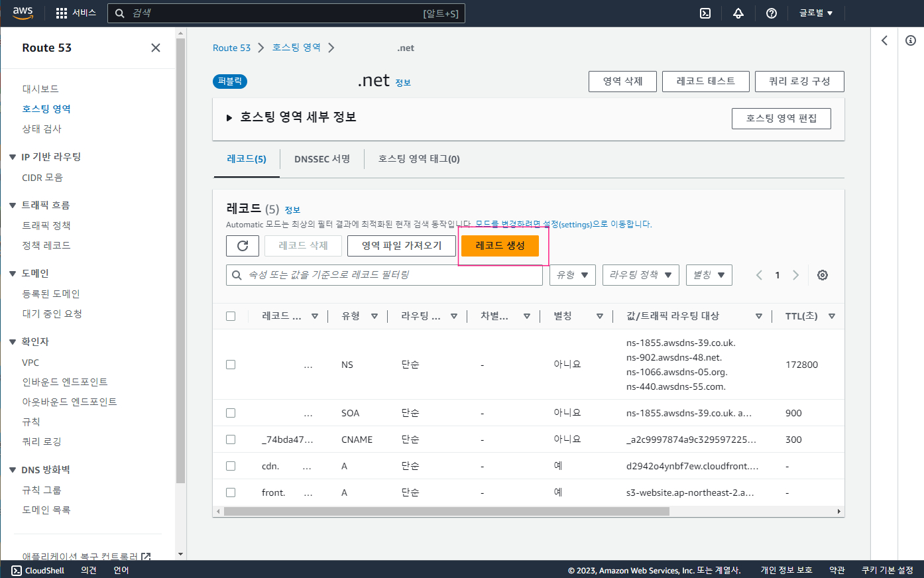Close the Route 53 navigation panel
Image resolution: width=924 pixels, height=578 pixels.
(x=156, y=48)
